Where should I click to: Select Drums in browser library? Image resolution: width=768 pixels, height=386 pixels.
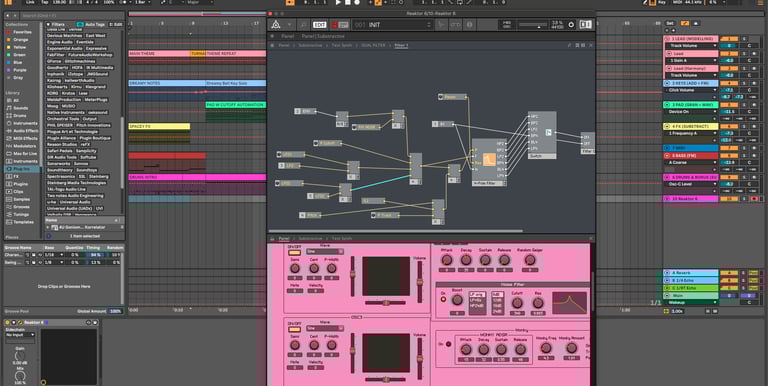(x=20, y=116)
